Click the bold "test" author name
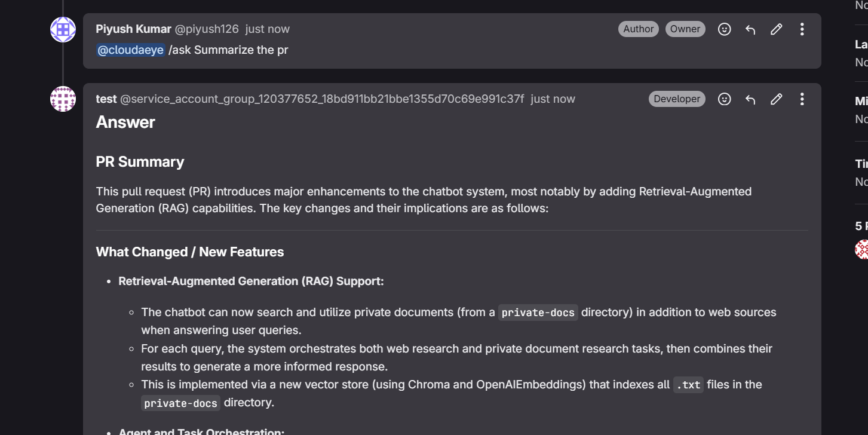Screen dimensions: 868x435 point(106,99)
